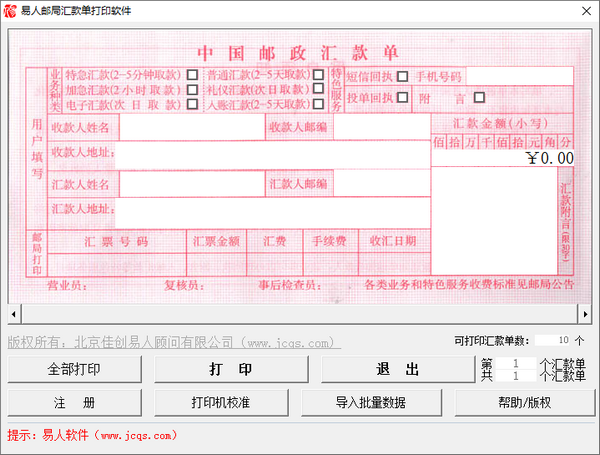Screen dimensions: 600x455
Task: Check the 礼仪汇款 (次日取款) checkbox
Action: [x=318, y=88]
